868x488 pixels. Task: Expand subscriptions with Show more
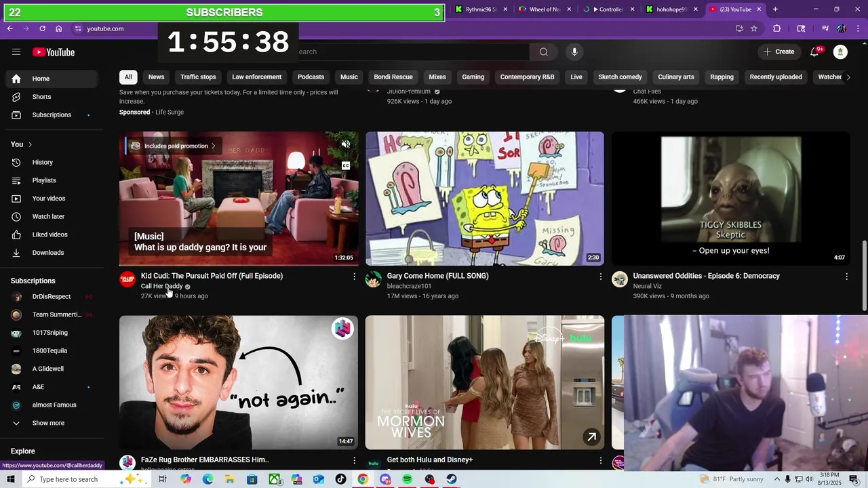point(52,423)
